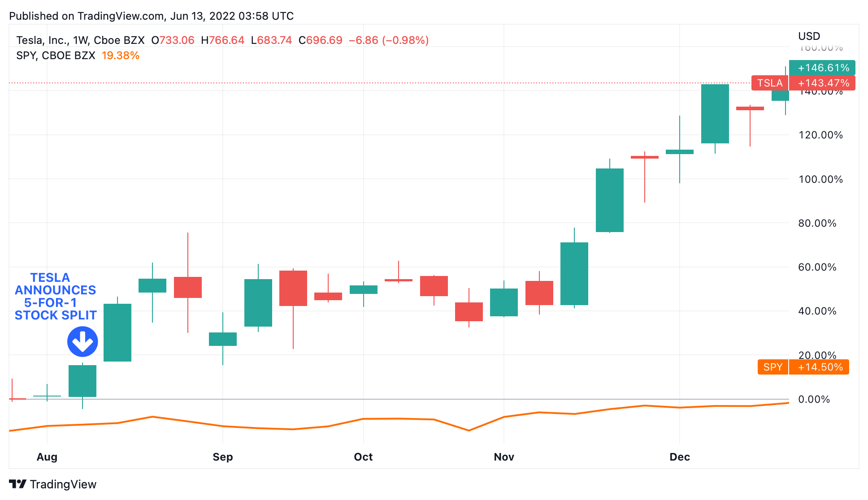Select the Oct label on time axis
The height and width of the screenshot is (500, 868).
pos(363,457)
